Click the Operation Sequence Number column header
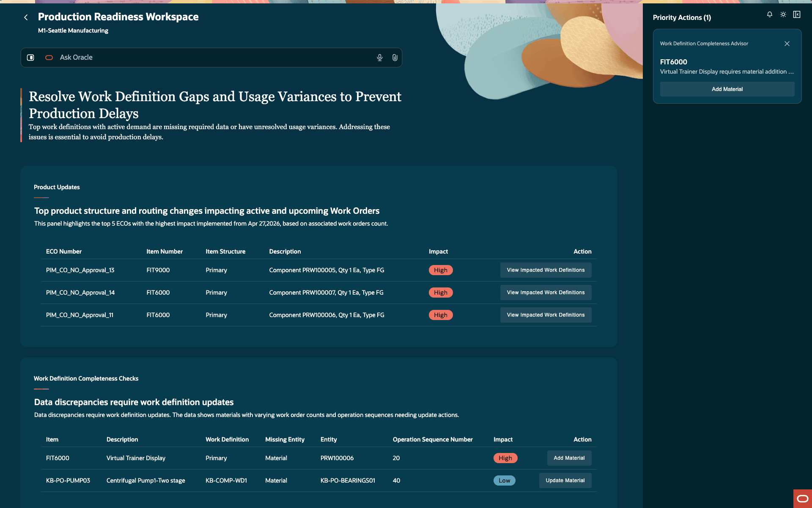812x508 pixels. coord(433,439)
